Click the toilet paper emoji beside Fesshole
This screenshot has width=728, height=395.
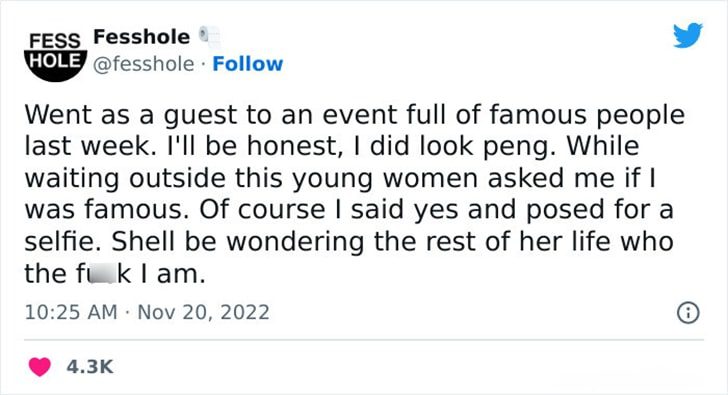point(209,37)
